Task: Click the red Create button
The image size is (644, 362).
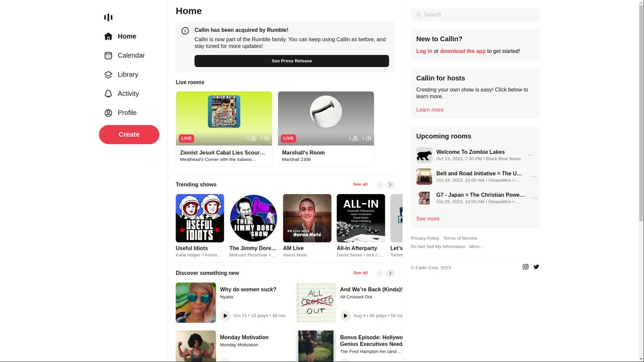Action: [x=129, y=134]
